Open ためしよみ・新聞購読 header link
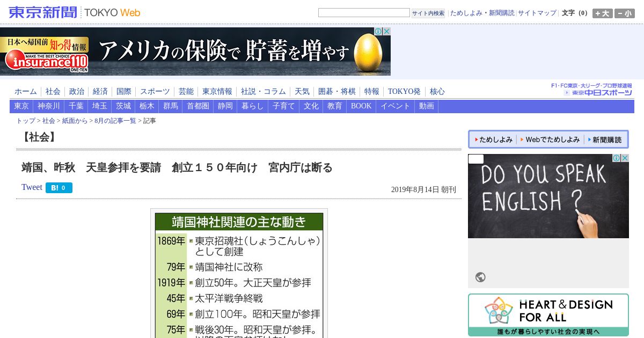Screen dimensions: 644x338 click(482, 13)
